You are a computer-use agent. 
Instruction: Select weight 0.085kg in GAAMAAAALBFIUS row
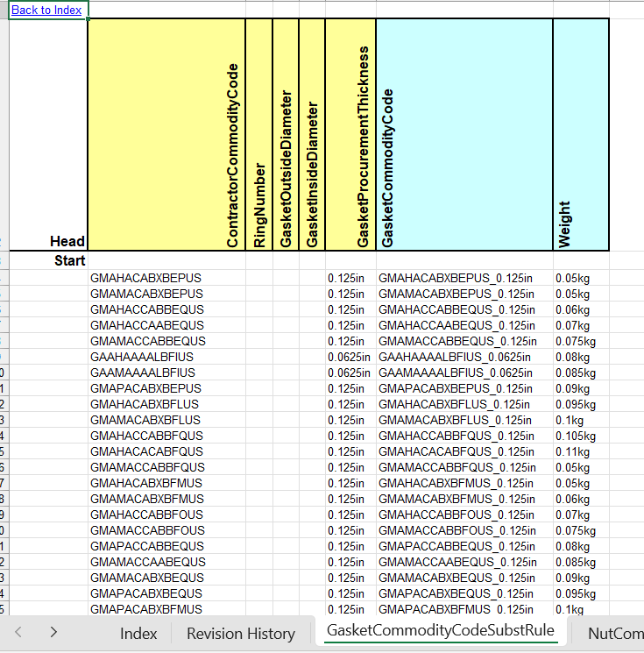pyautogui.click(x=581, y=373)
